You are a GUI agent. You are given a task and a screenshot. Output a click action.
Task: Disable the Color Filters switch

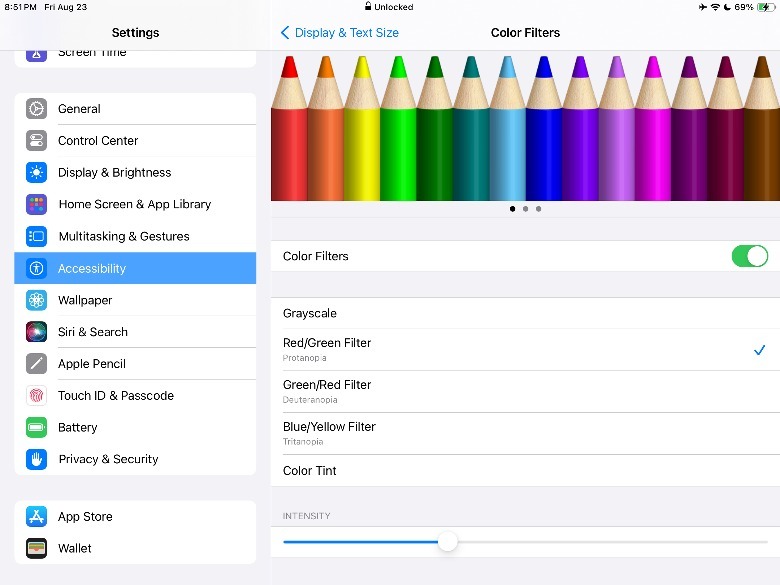[x=749, y=256]
